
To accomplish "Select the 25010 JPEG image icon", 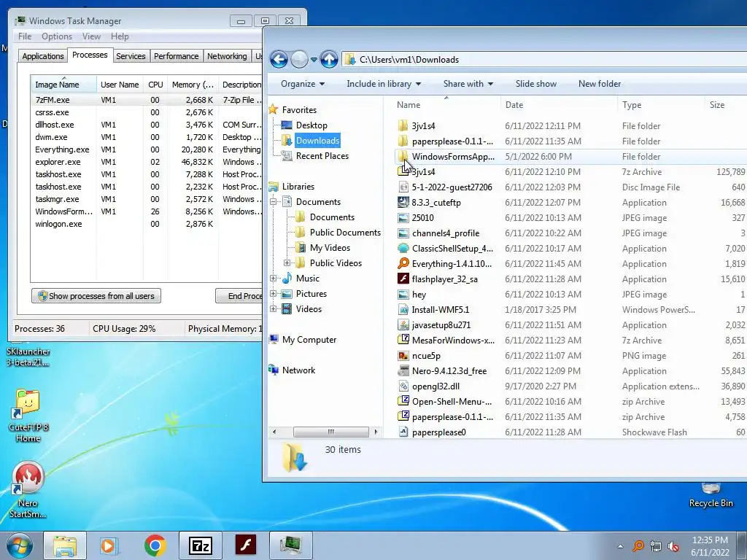I will 403,217.
